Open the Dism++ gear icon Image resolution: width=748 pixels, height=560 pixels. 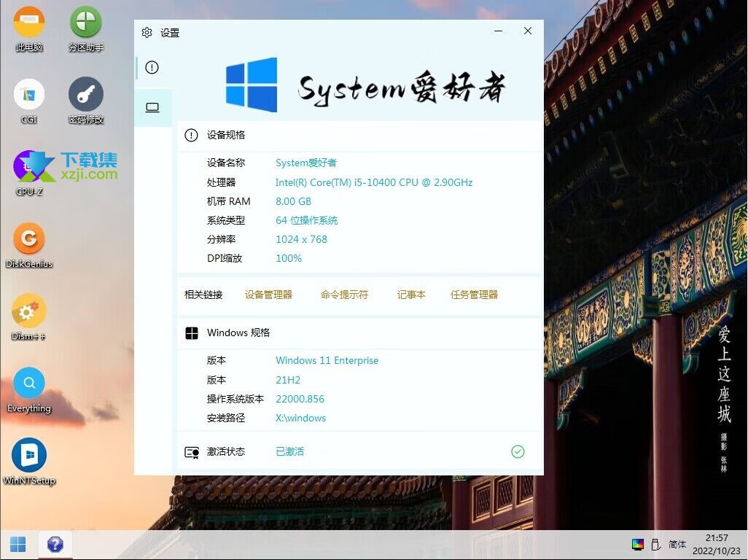(x=29, y=312)
